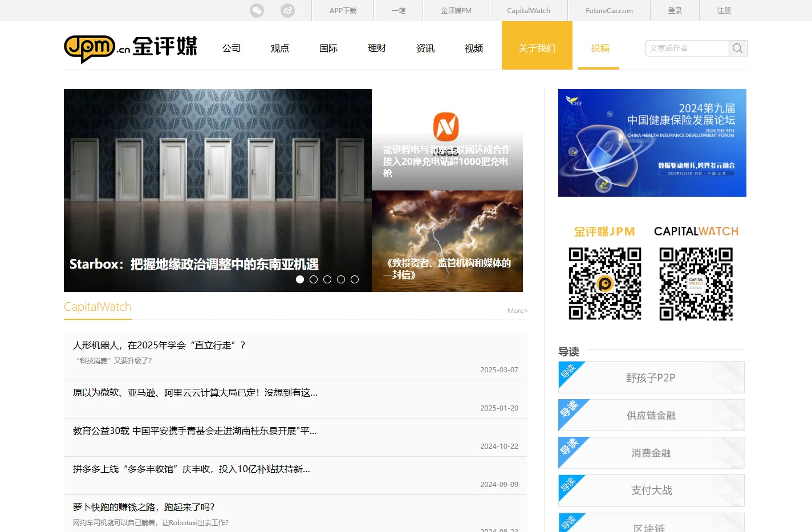Click the 2025-03-07 date text
The height and width of the screenshot is (532, 812).
click(499, 370)
